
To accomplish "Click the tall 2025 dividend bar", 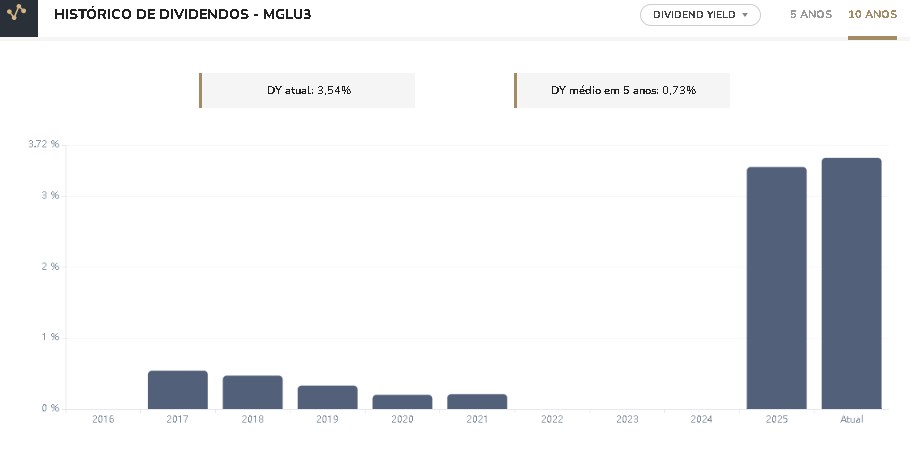I will [x=776, y=288].
